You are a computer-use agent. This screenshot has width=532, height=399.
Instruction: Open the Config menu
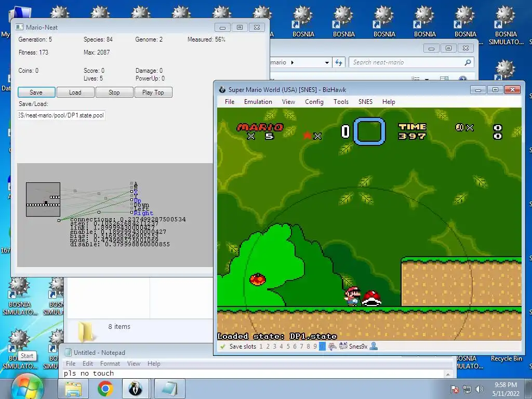click(314, 102)
